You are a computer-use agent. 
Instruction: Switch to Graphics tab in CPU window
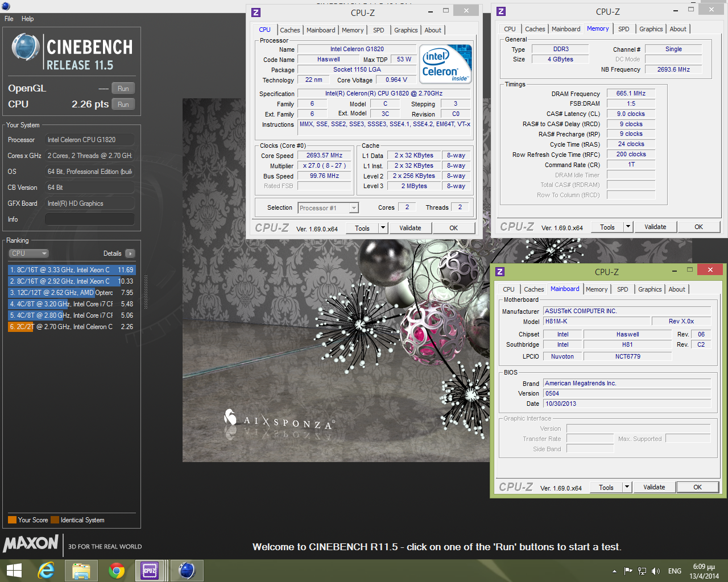406,30
